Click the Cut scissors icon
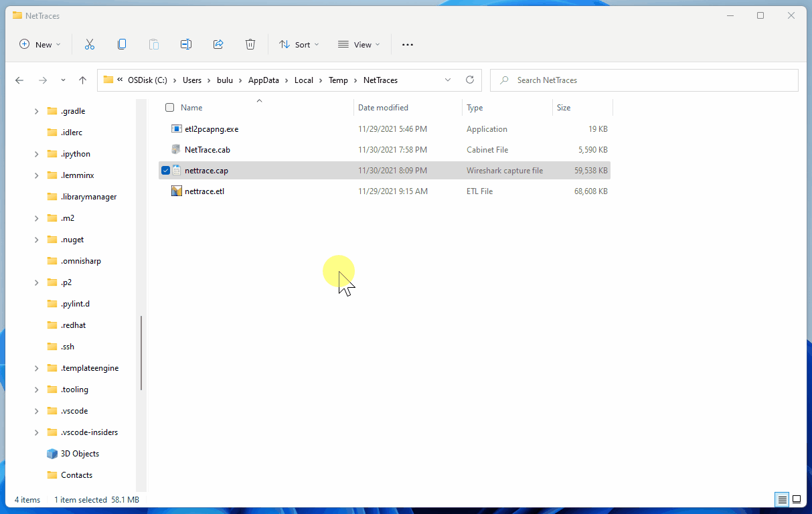812x514 pixels. (90, 44)
